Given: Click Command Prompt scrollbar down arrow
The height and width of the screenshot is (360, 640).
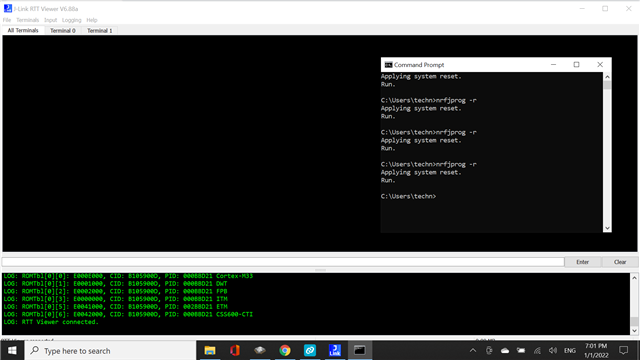Looking at the screenshot, I should (607, 228).
